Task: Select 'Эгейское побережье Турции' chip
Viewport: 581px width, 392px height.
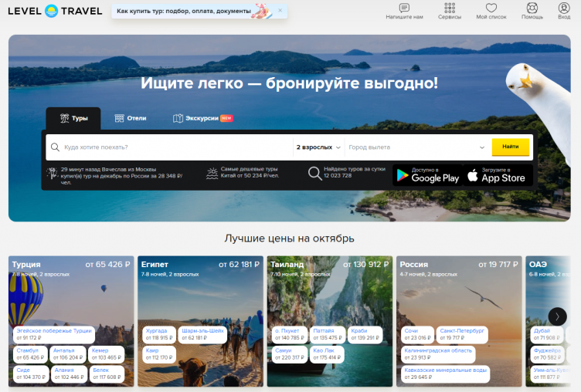Action: pyautogui.click(x=54, y=334)
